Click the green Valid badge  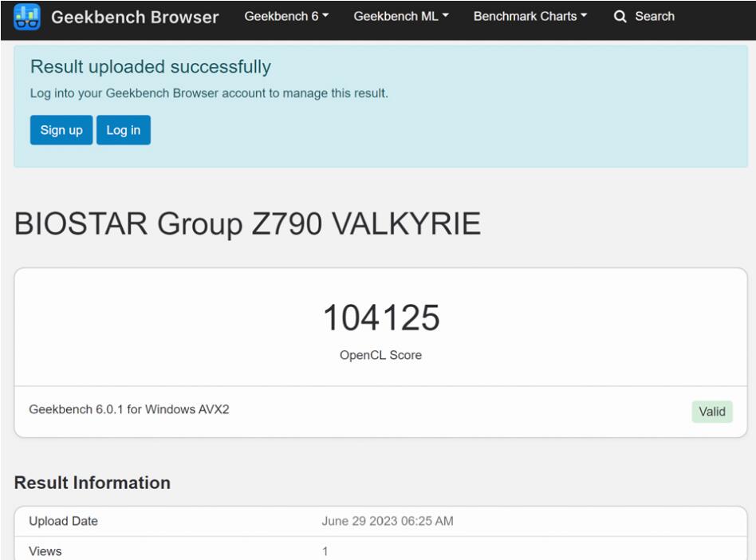(711, 412)
